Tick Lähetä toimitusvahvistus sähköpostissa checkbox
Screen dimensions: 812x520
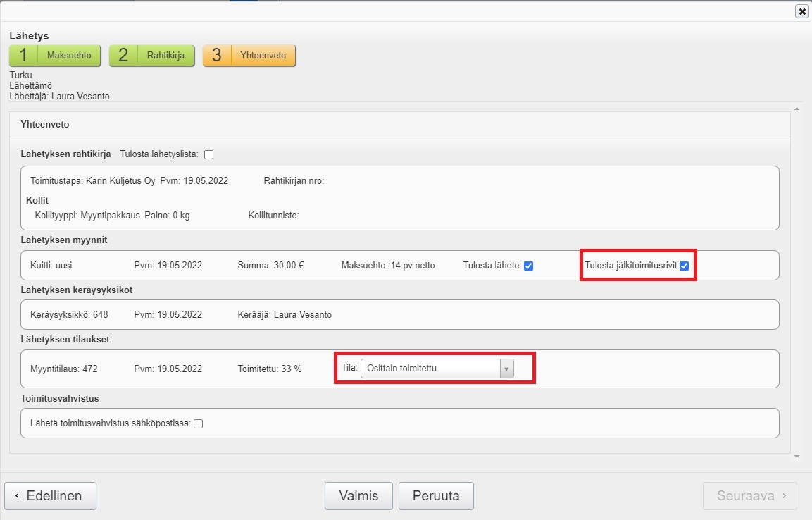point(199,423)
